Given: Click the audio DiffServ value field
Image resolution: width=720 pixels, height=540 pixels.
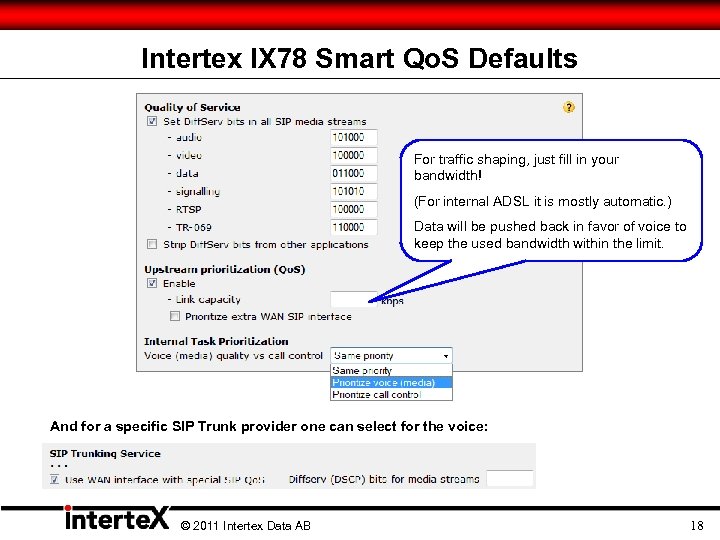Looking at the screenshot, I should tap(354, 137).
